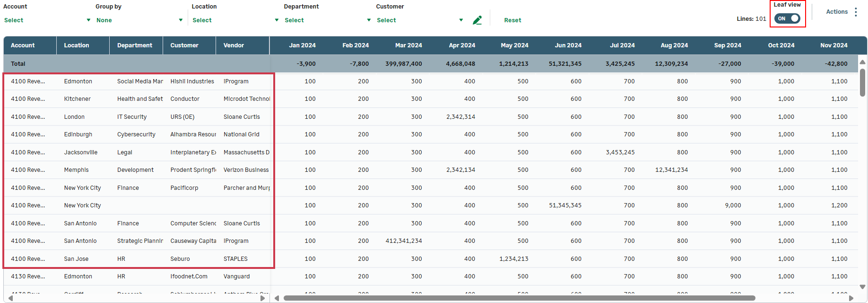This screenshot has width=868, height=303.
Task: Click the vertical scrollbar down arrow
Action: click(862, 287)
